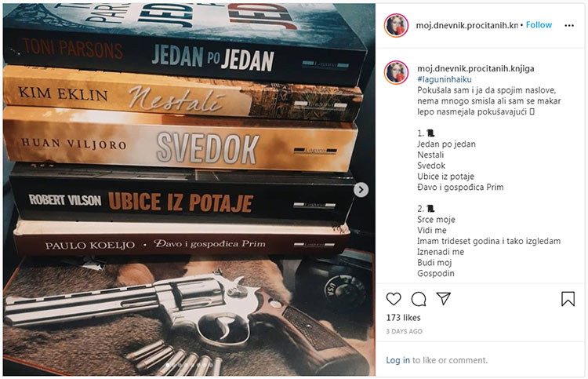Go to next photo with arrow

pos(361,190)
